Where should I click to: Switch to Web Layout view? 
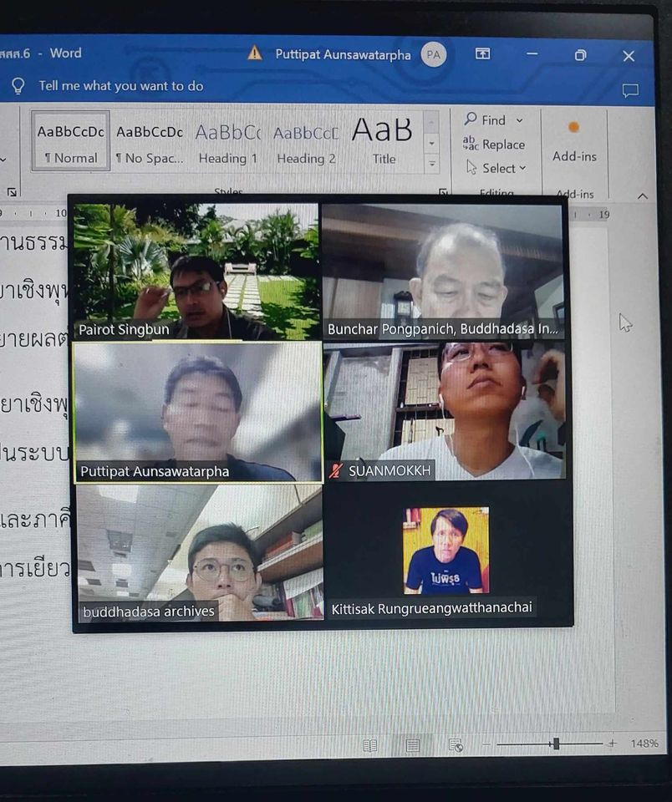pos(456,745)
